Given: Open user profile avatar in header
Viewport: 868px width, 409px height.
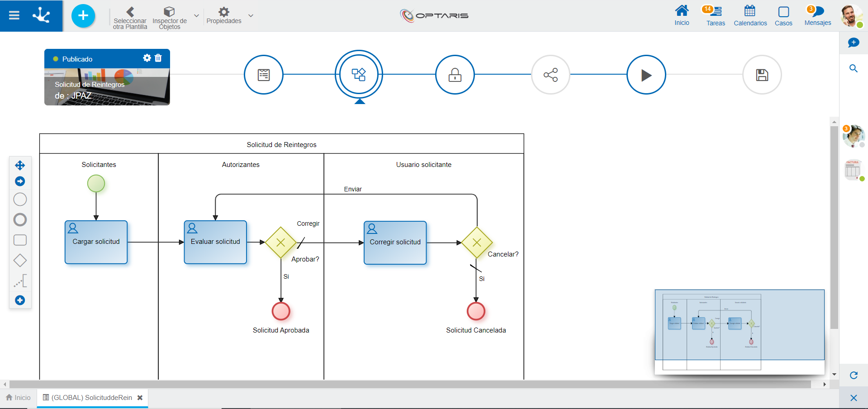Looking at the screenshot, I should tap(851, 16).
